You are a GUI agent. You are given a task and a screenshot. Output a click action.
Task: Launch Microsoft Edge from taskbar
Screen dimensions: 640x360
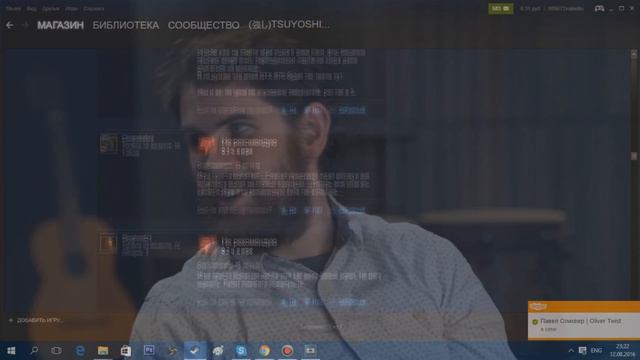[x=80, y=350]
